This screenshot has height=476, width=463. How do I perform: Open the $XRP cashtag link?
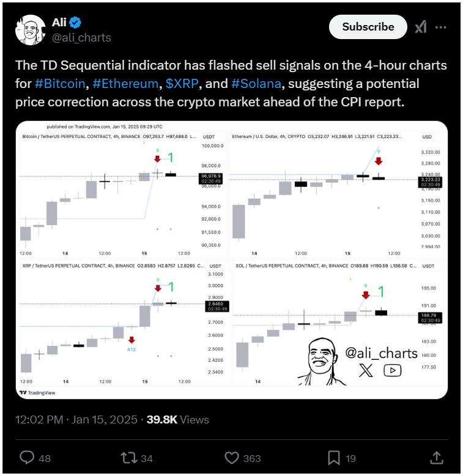point(182,84)
